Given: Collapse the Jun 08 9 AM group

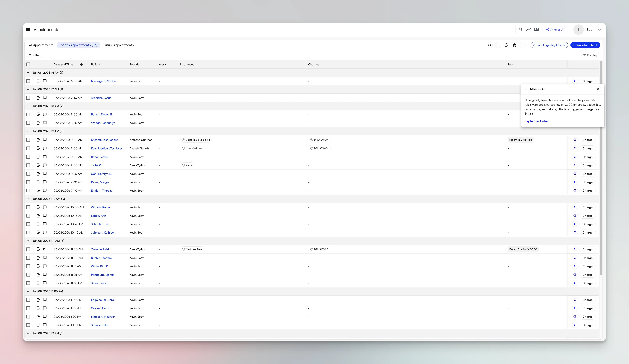Looking at the screenshot, I should [x=28, y=131].
